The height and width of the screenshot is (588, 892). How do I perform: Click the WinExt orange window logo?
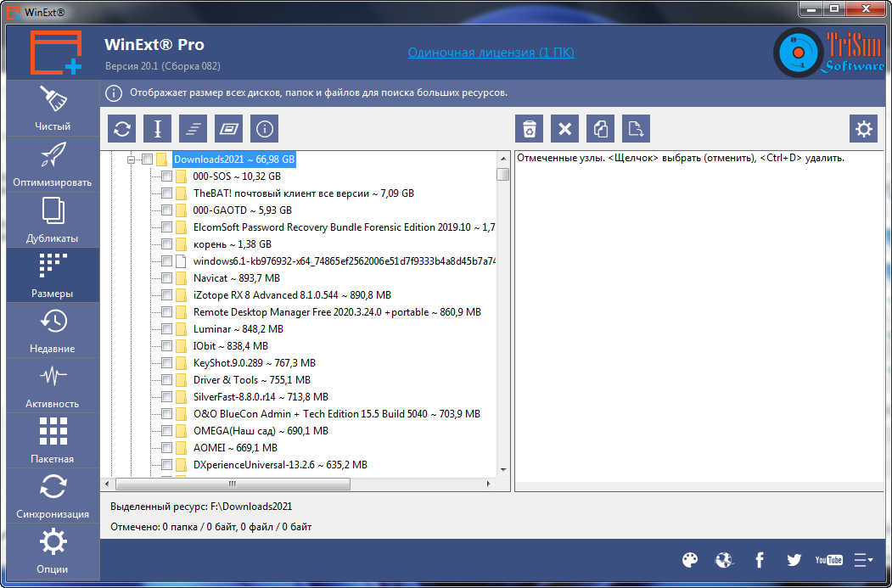(x=56, y=53)
